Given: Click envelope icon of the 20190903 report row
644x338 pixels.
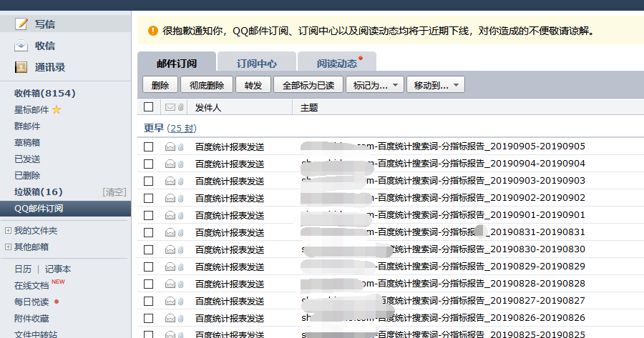Looking at the screenshot, I should (x=170, y=182).
